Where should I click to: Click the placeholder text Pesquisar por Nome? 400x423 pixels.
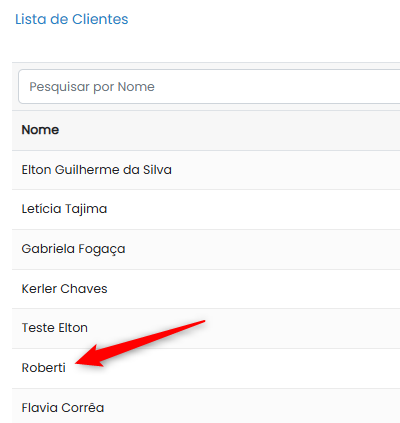click(x=92, y=87)
